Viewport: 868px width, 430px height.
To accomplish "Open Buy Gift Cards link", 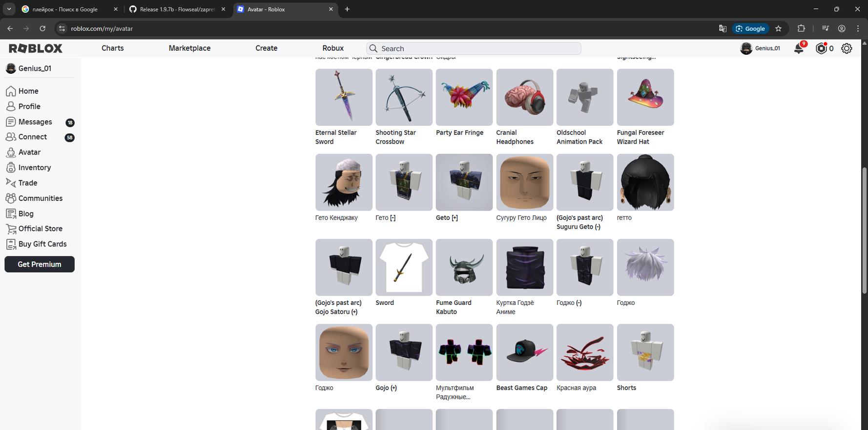I will point(42,244).
